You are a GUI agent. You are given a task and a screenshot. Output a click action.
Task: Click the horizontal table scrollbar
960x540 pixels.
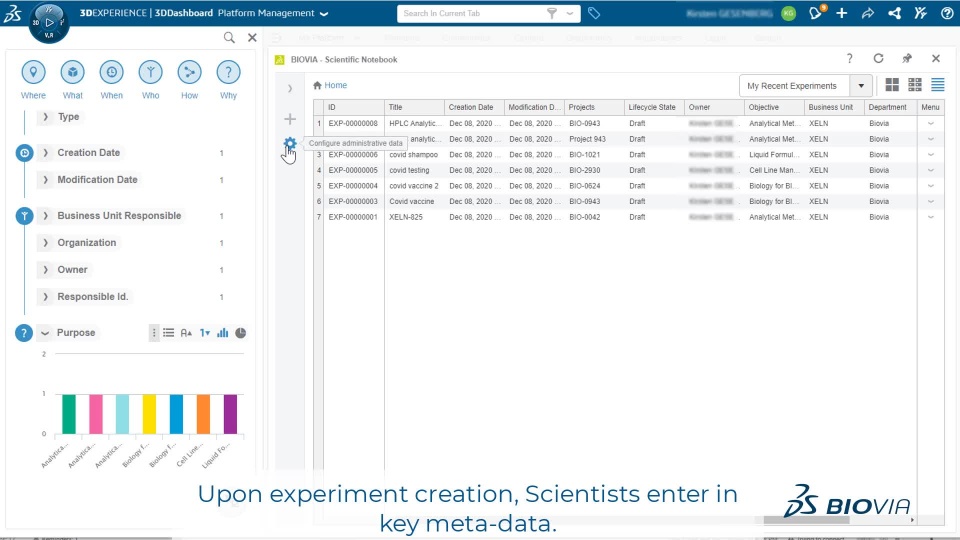pyautogui.click(x=806, y=520)
